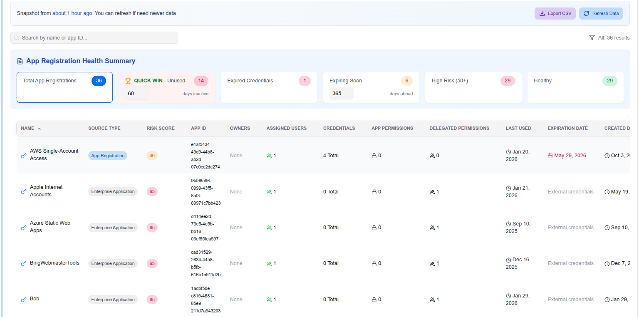Click the delegated permissions icon for Azure Static Web Apps
This screenshot has width=644, height=317.
(x=431, y=227)
